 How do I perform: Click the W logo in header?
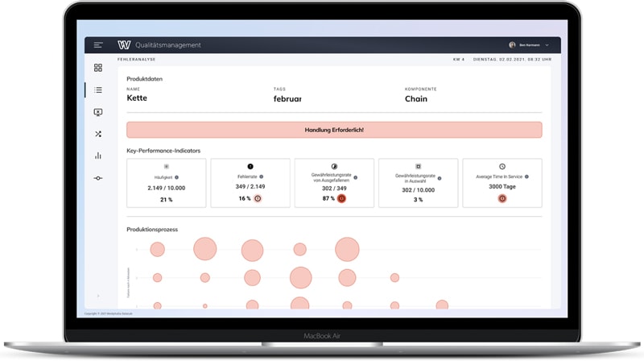pyautogui.click(x=124, y=45)
